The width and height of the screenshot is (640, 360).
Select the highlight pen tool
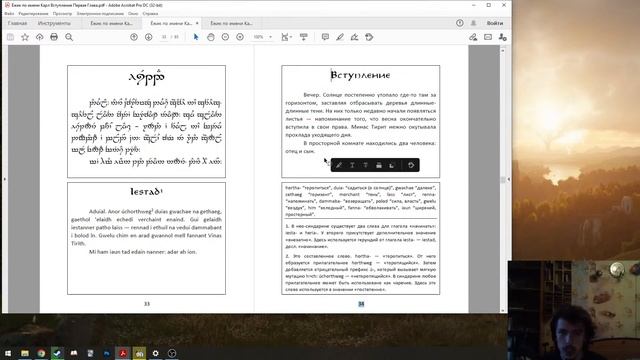[340, 37]
